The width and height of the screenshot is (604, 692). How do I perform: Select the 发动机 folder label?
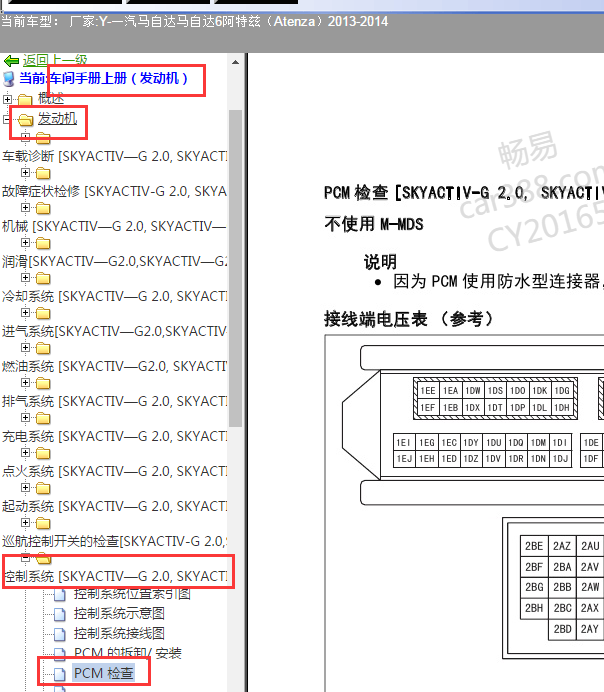(57, 118)
